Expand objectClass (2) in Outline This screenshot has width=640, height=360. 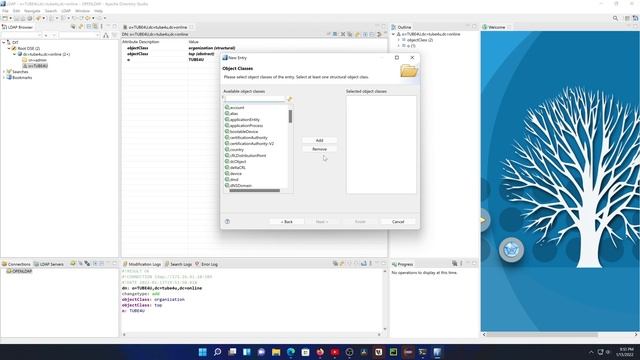pyautogui.click(x=399, y=40)
